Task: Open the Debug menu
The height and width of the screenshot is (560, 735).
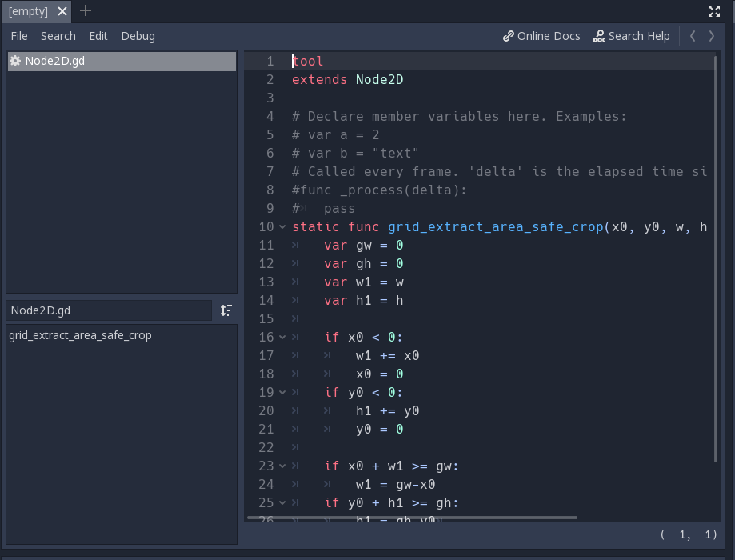Action: coord(138,36)
